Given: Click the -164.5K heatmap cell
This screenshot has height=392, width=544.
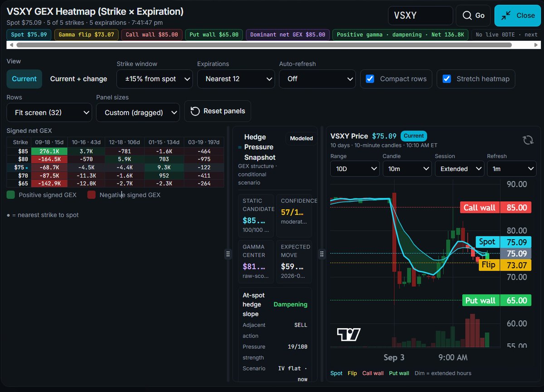Looking at the screenshot, I should click(x=50, y=159).
